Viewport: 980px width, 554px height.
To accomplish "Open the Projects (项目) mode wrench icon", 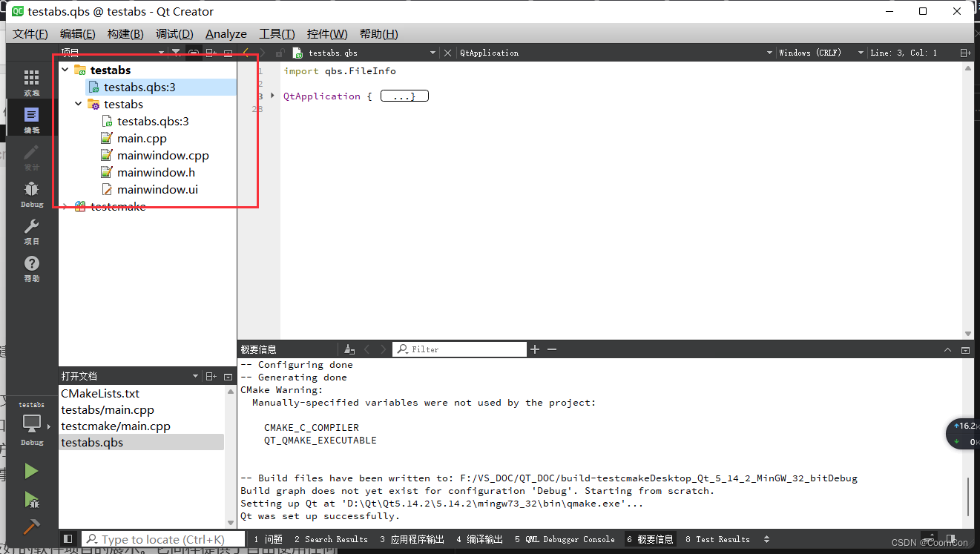I will pos(31,231).
